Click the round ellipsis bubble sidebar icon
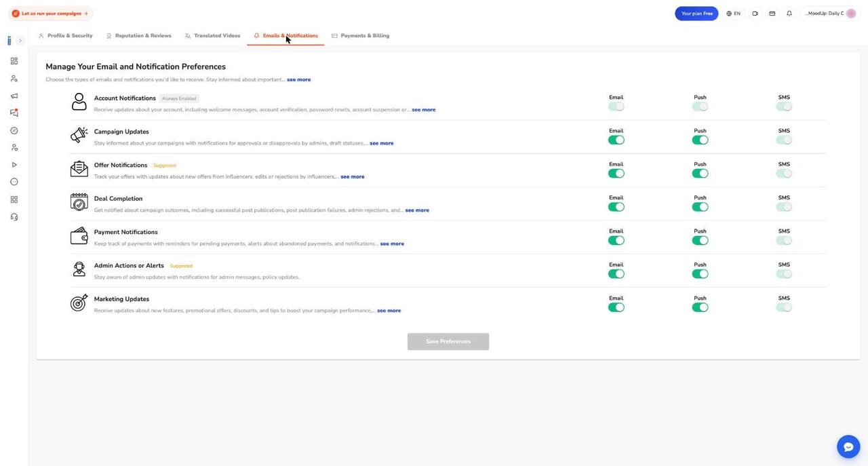The image size is (868, 466). (x=14, y=182)
